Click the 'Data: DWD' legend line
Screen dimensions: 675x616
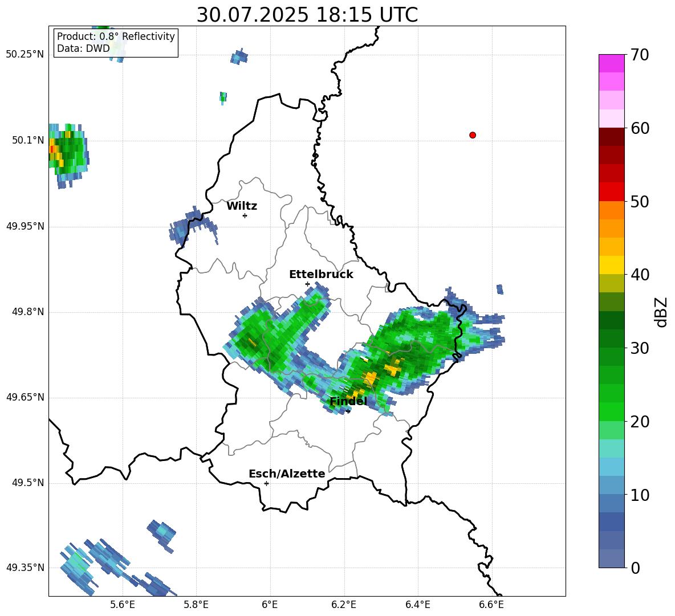83,48
